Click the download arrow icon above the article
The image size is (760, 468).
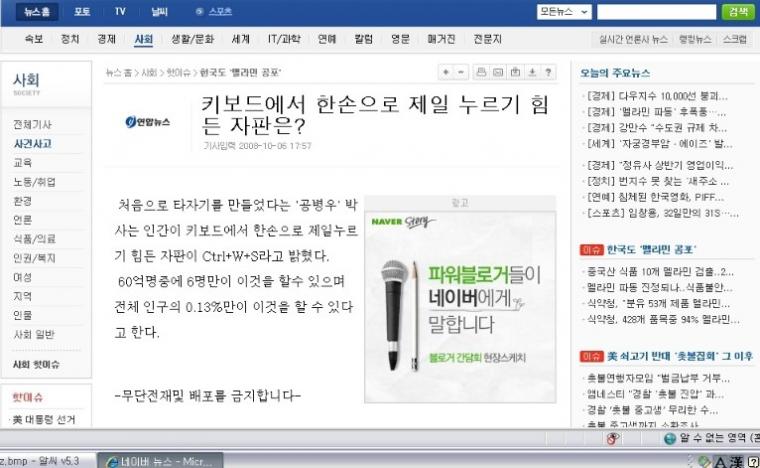(x=532, y=73)
